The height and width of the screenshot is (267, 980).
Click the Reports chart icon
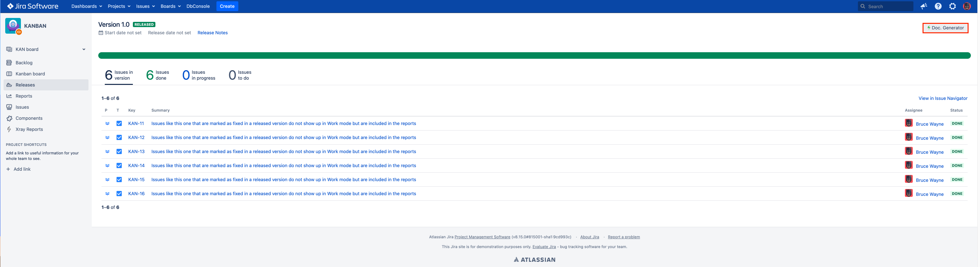9,96
